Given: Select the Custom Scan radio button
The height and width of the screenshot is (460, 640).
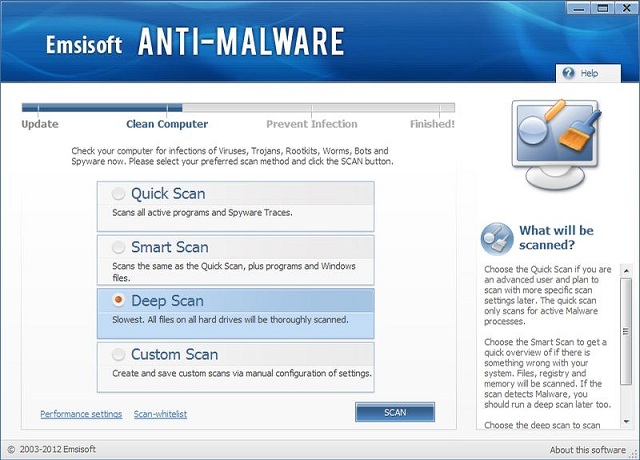Looking at the screenshot, I should click(x=118, y=354).
